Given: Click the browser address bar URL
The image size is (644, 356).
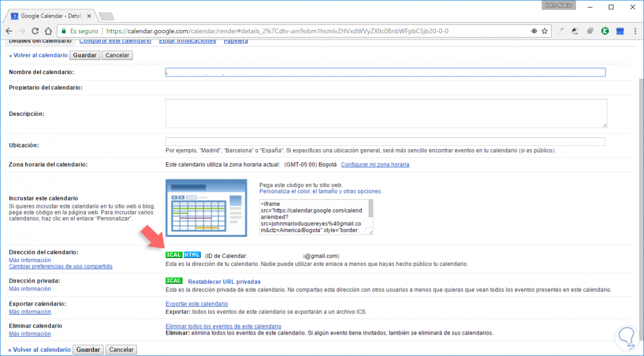Looking at the screenshot, I should tap(277, 31).
